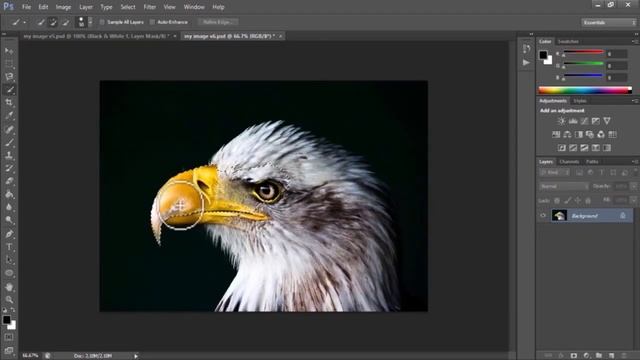Viewport: 640px width, 360px height.
Task: Open the Window menu
Action: click(x=194, y=7)
